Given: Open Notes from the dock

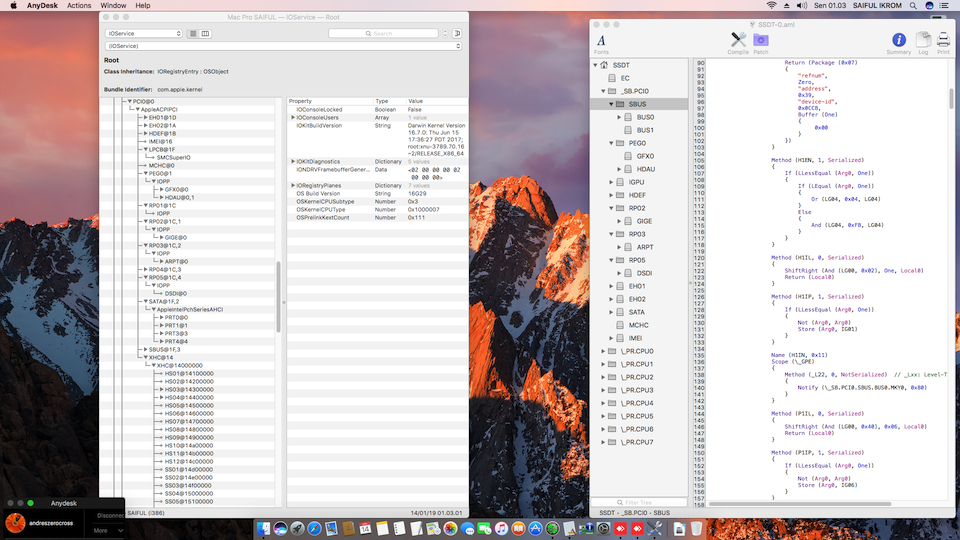Looking at the screenshot, I should (383, 529).
